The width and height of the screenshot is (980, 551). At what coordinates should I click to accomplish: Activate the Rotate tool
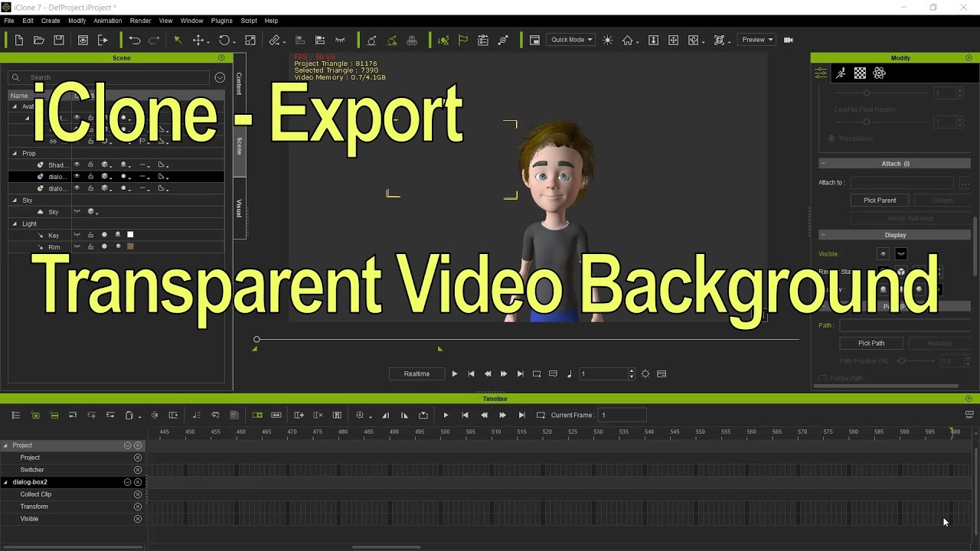tap(224, 40)
